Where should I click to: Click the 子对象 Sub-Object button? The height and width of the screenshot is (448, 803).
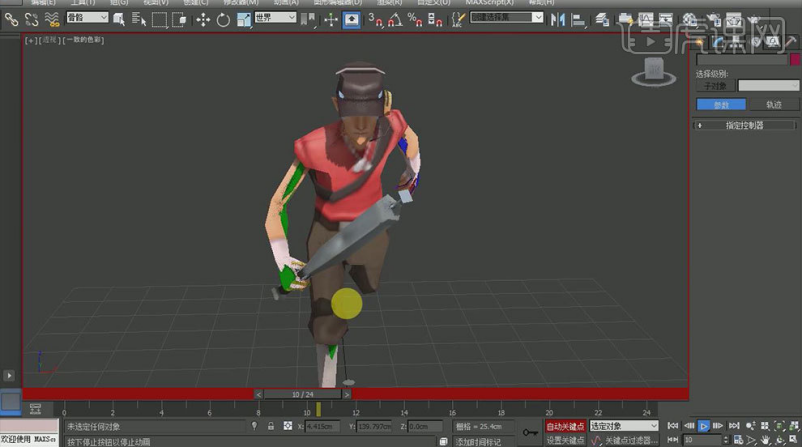[x=715, y=86]
